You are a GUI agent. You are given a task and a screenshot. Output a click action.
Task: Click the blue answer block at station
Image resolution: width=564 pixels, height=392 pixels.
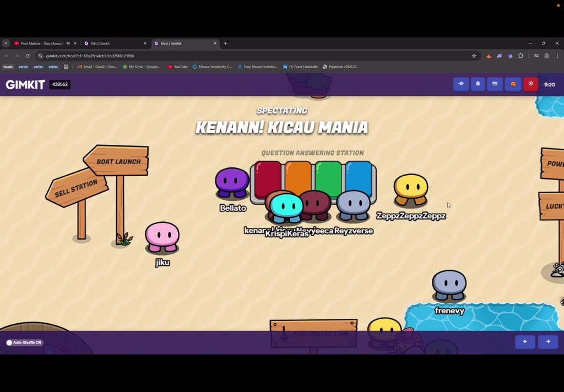359,176
